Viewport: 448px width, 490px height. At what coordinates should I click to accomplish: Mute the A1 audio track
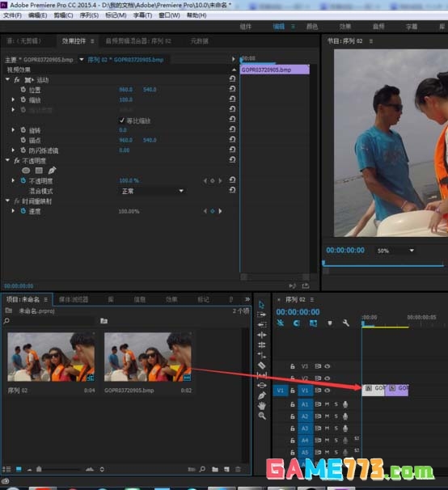tap(327, 404)
